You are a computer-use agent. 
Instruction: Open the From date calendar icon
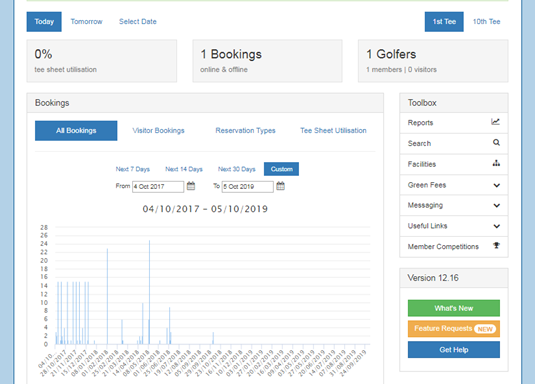coord(191,186)
